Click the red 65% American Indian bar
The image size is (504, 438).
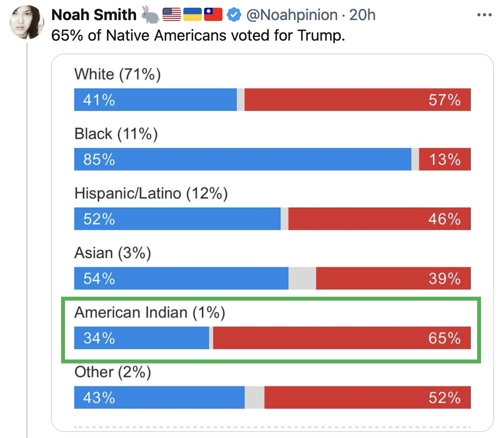(342, 338)
